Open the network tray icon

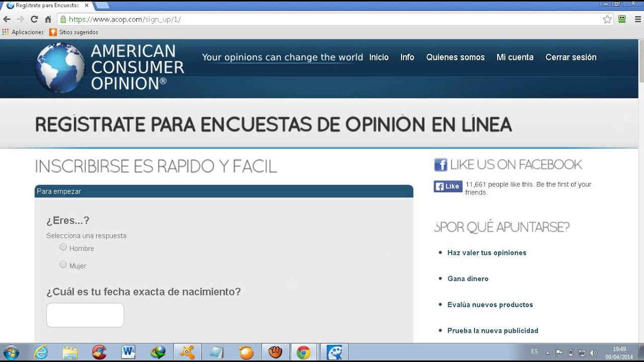point(582,353)
